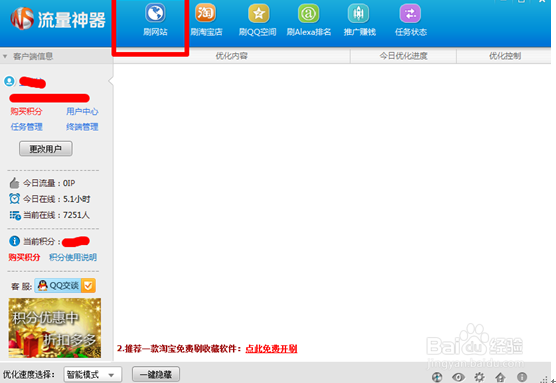The height and width of the screenshot is (383, 556).
Task: Collapse the sidebar using the arrow notch
Action: 111,81
